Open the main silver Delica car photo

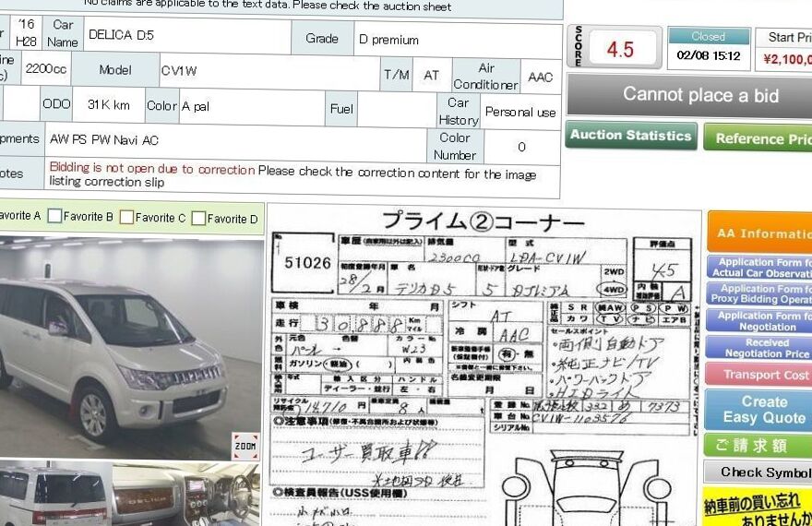(x=132, y=349)
